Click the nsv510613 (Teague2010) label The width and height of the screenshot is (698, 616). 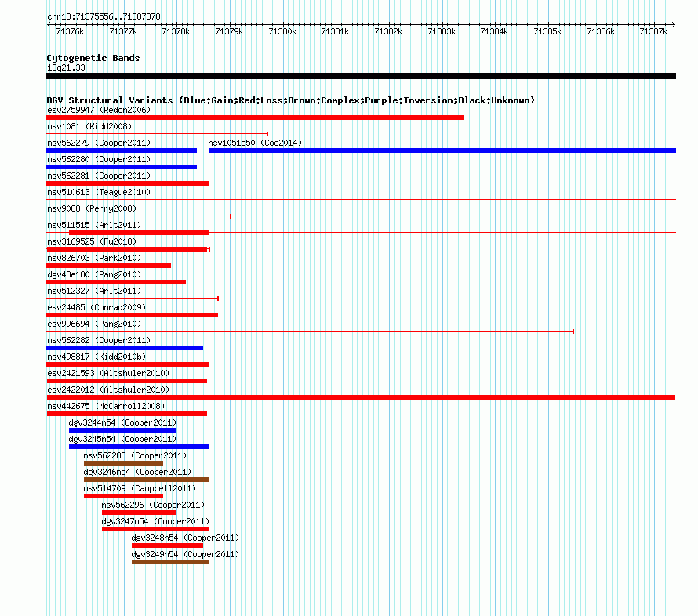(99, 192)
